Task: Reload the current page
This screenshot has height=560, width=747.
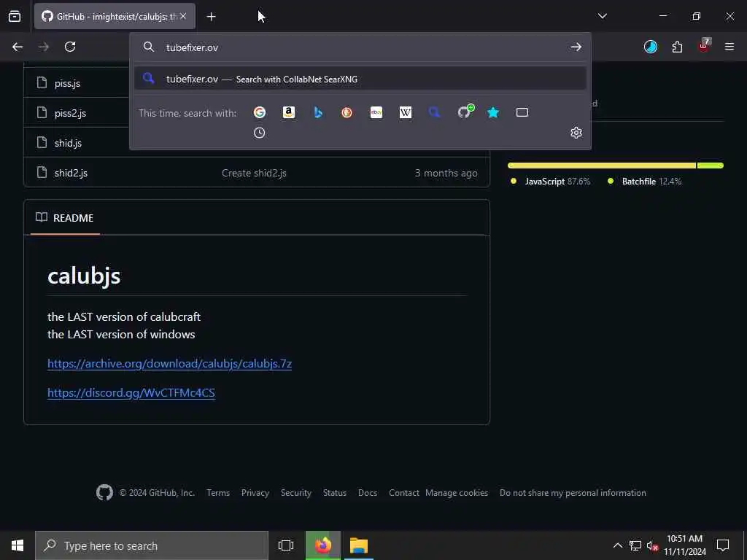Action: (x=70, y=47)
